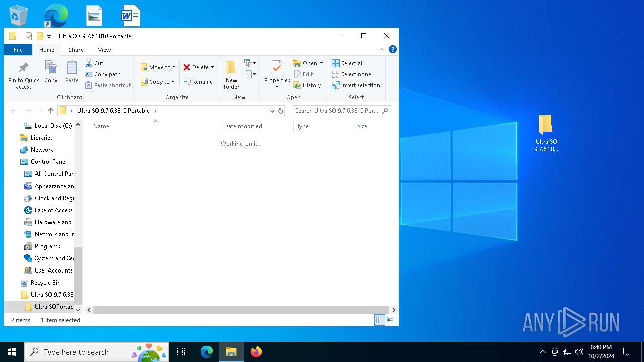Click Invert selection

(356, 85)
